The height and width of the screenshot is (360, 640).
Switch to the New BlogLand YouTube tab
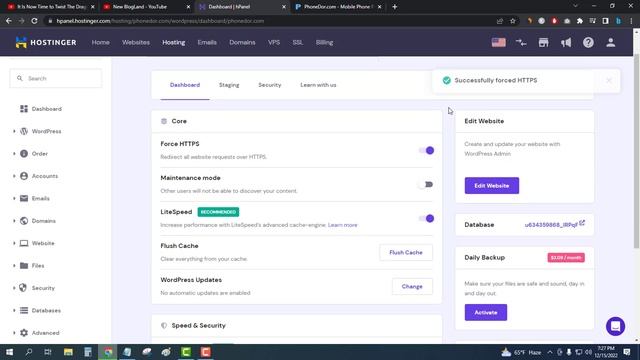(146, 7)
